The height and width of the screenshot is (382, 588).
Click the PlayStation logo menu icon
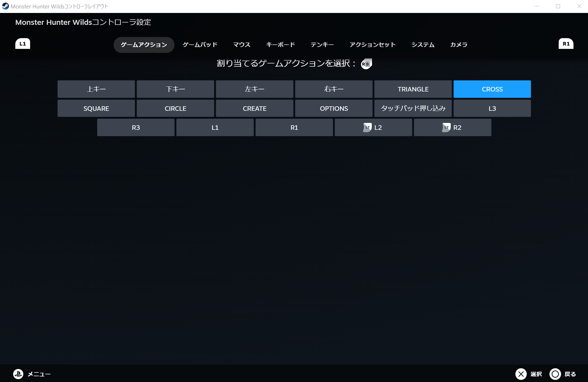pyautogui.click(x=18, y=374)
